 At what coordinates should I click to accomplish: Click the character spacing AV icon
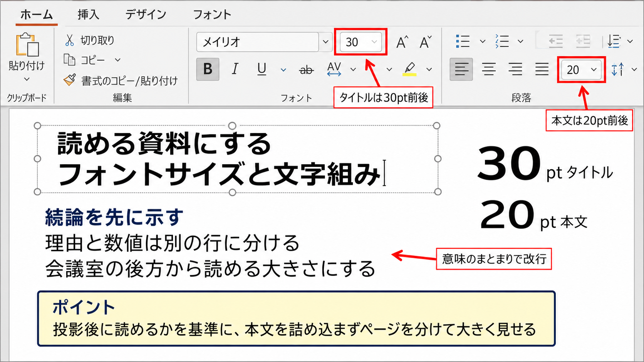[334, 69]
